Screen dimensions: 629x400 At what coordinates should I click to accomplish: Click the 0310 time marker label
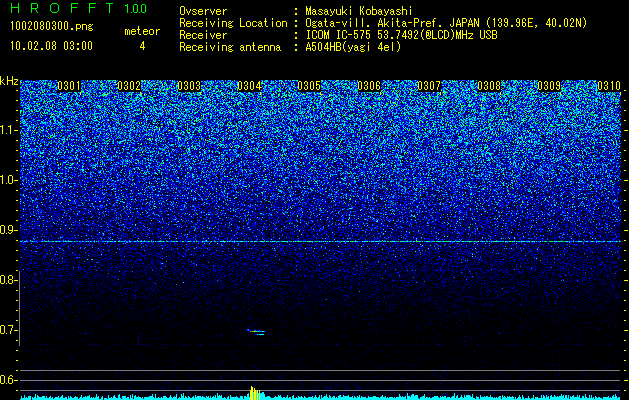pyautogui.click(x=609, y=86)
